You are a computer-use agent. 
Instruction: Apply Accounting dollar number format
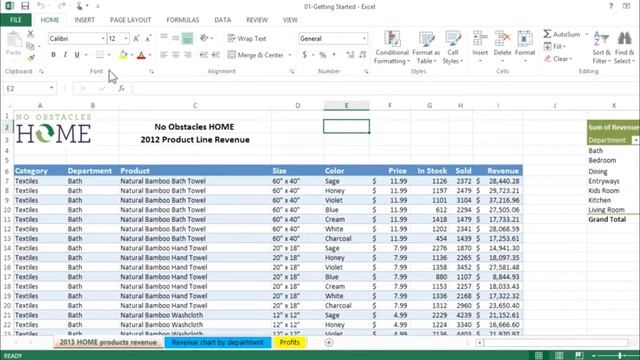(x=304, y=55)
